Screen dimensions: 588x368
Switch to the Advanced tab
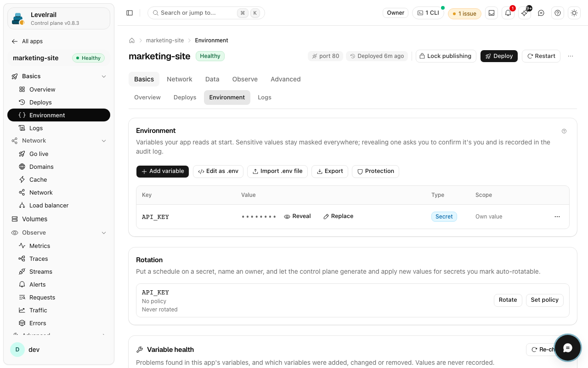(x=286, y=79)
